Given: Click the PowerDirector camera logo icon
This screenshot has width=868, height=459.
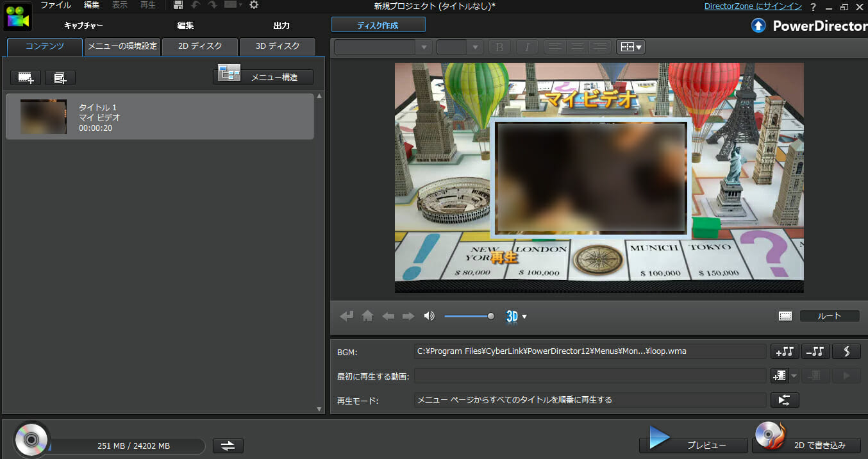Looking at the screenshot, I should 17,17.
